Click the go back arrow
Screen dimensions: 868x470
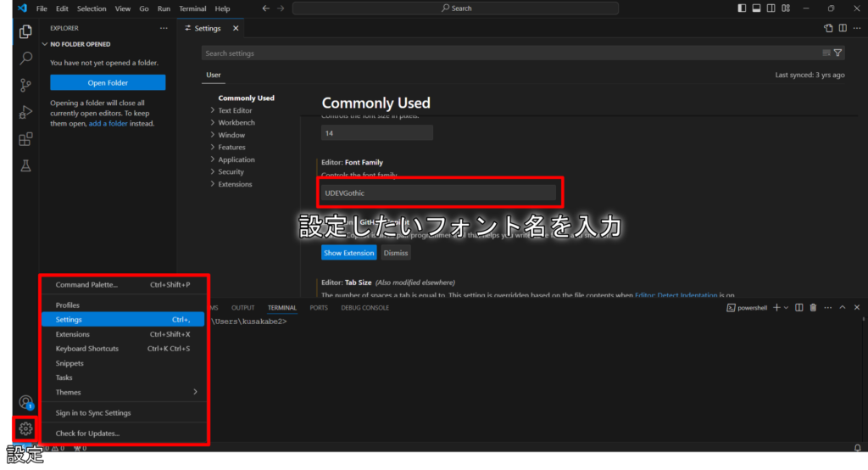tap(265, 8)
